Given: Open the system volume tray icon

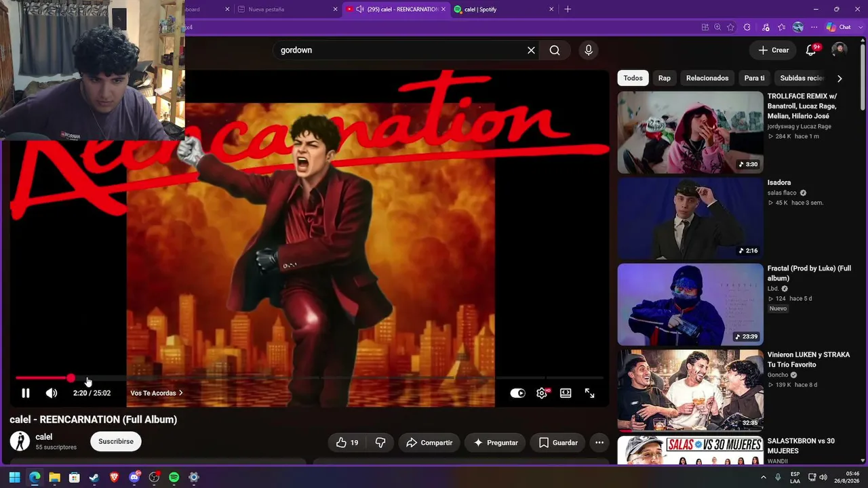Looking at the screenshot, I should pos(823,477).
